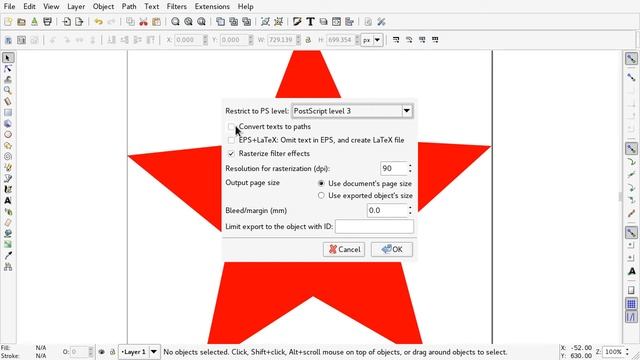
Task: Toggle Layer 1 visibility eye icon
Action: pos(102,352)
